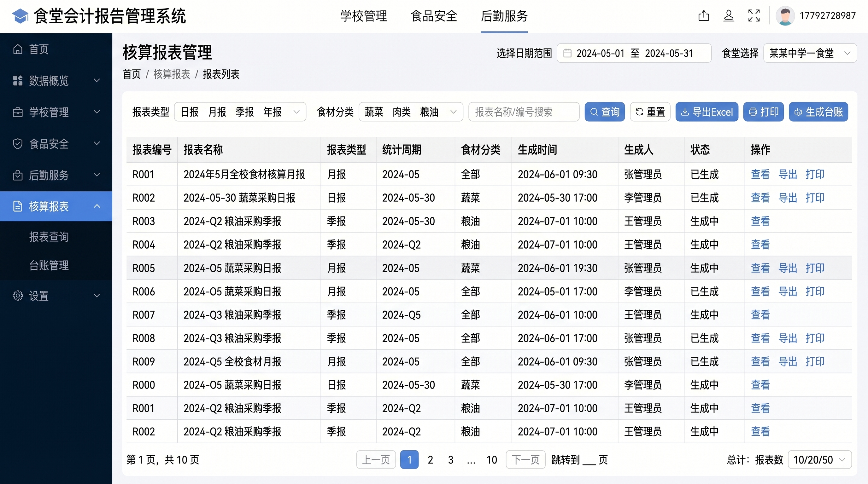
Task: Click 查看 for 2024-Q3 粮油采购季报 生成中 row
Action: [x=760, y=315]
